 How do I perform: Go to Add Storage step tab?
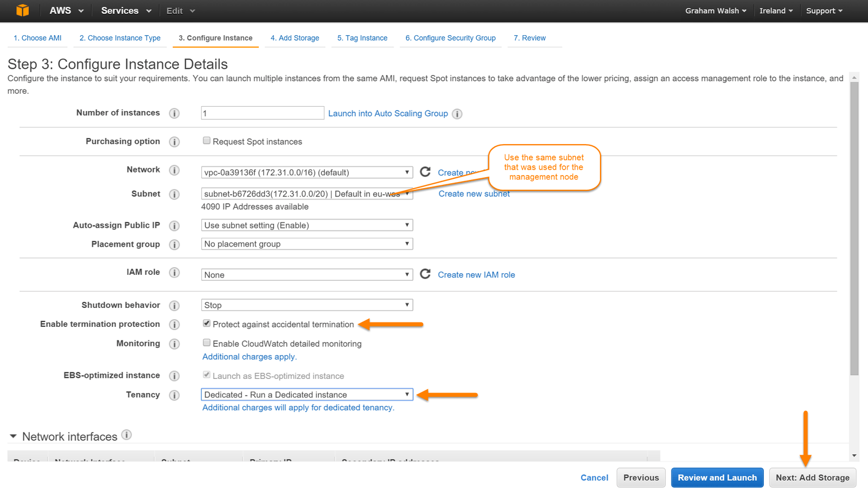pos(295,38)
